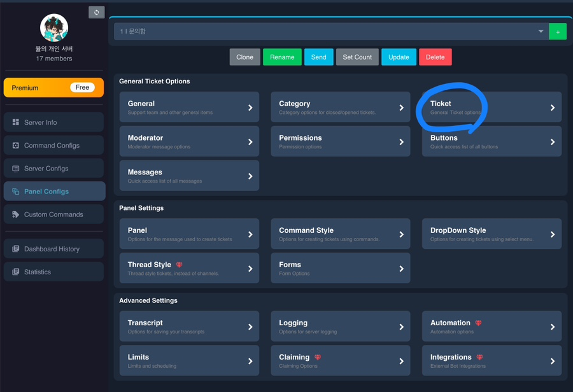The width and height of the screenshot is (573, 392).
Task: Click the green plus icon to add panel
Action: (558, 32)
